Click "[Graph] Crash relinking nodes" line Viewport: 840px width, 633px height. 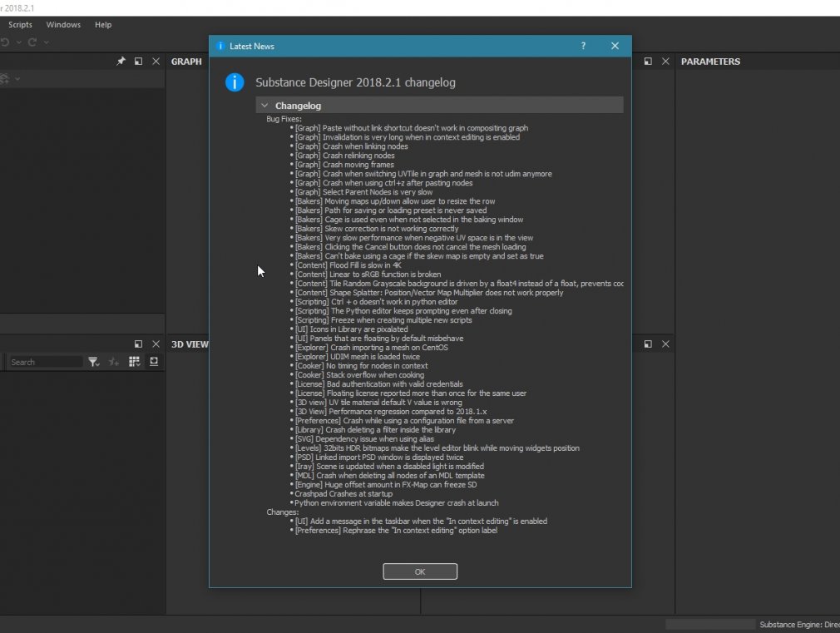tap(344, 156)
